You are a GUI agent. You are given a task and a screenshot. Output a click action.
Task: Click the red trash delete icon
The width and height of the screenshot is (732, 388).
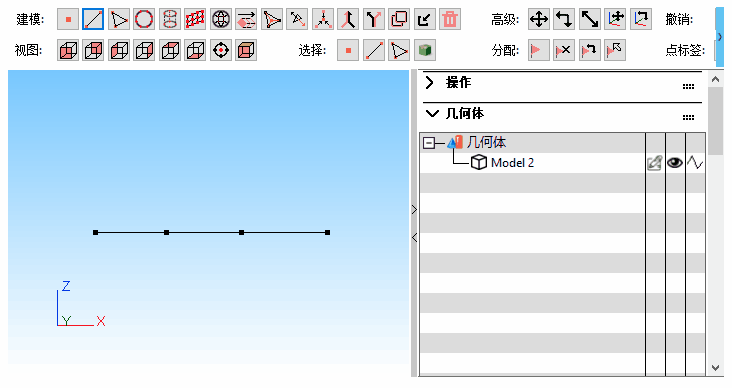pos(450,19)
